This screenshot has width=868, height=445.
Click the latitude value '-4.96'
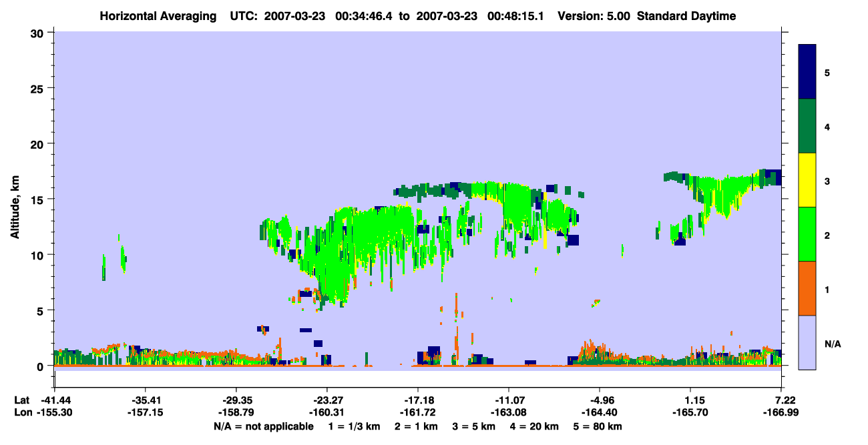coord(600,400)
